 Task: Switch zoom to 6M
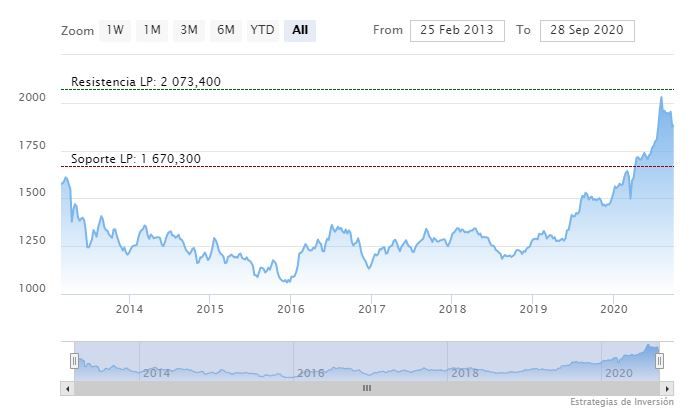pos(226,30)
